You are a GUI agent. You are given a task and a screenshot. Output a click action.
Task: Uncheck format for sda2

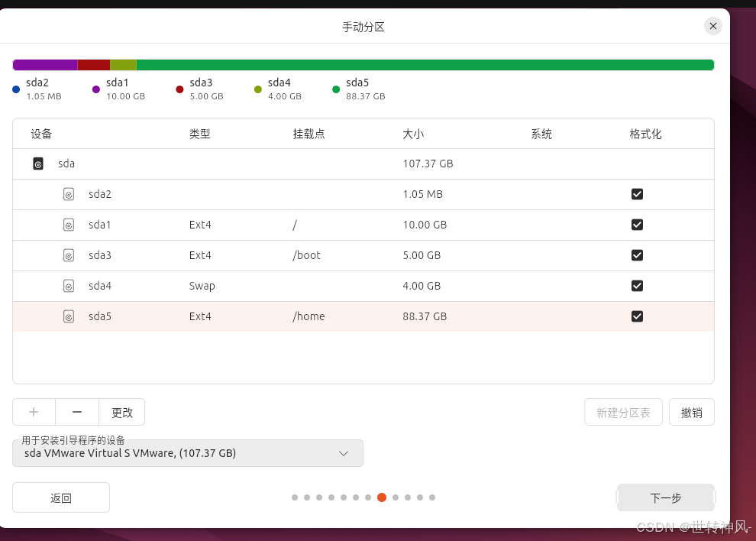coord(637,194)
